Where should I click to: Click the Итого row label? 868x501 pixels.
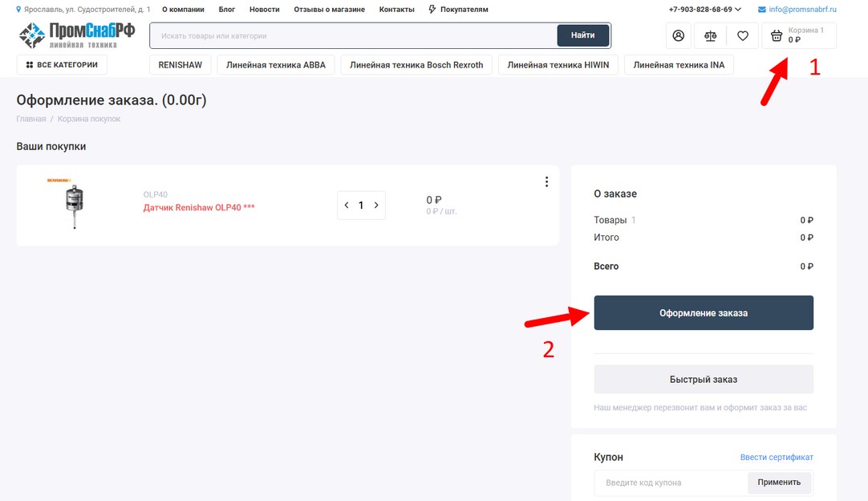(x=606, y=237)
